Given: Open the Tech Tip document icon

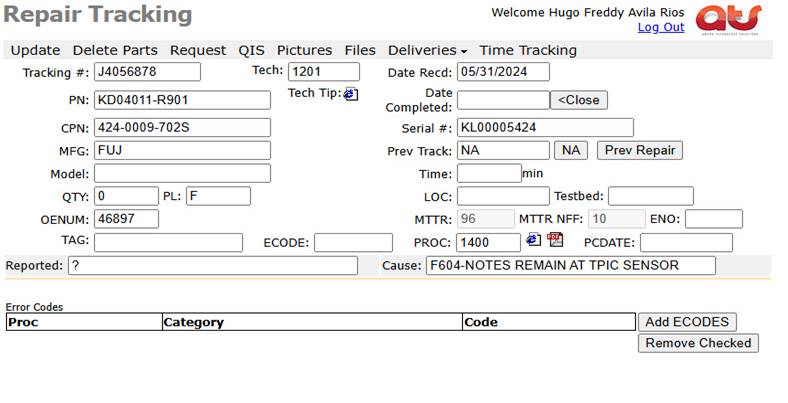Looking at the screenshot, I should coord(351,94).
